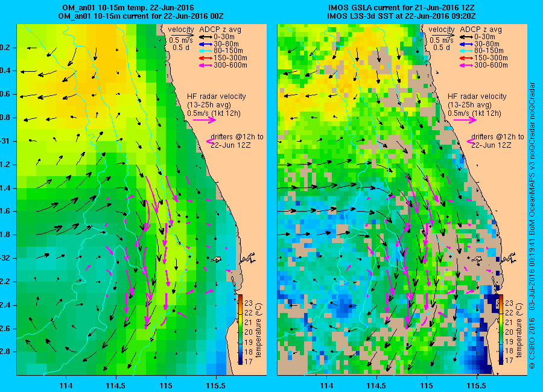Screen dimensions: 543x392
Task: Click the 'OM_an01 10-15m temp. 22-Jun-2016' title
Action: pos(128,8)
